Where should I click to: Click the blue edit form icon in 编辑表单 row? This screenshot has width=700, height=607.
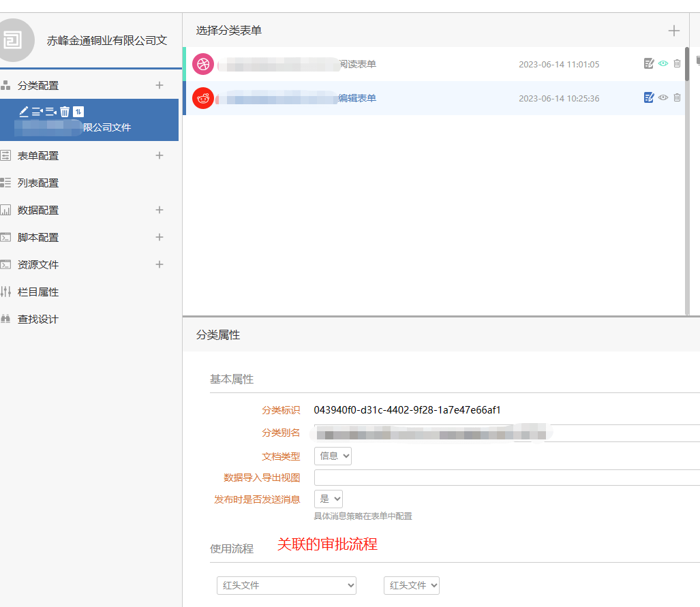coord(649,98)
